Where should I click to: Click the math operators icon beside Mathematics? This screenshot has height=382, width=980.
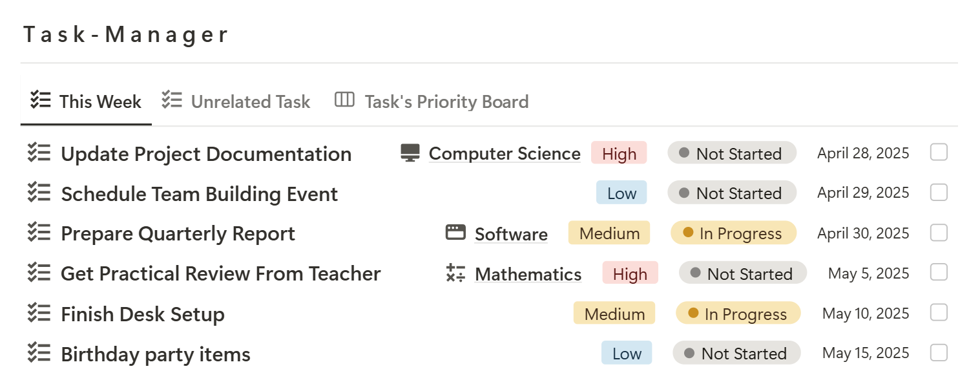[x=455, y=273]
